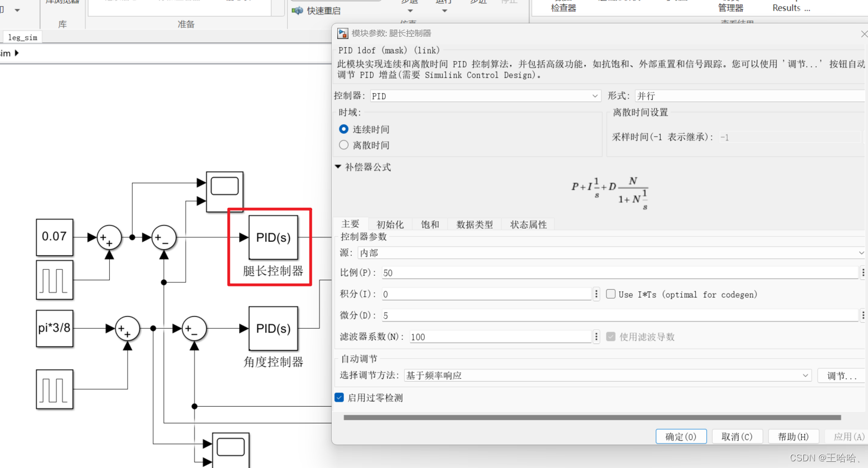Image resolution: width=868 pixels, height=468 pixels.
Task: Open 选择调节方法 dropdown
Action: [x=608, y=376]
